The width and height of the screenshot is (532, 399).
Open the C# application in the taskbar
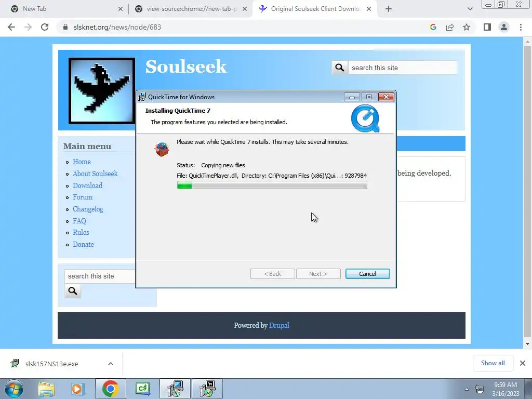[x=143, y=389]
